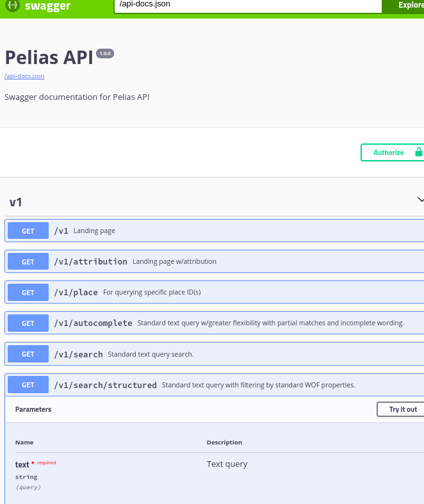Click the GET badge for /v1/search/structured
Viewport: 424px width, 504px height.
click(28, 385)
